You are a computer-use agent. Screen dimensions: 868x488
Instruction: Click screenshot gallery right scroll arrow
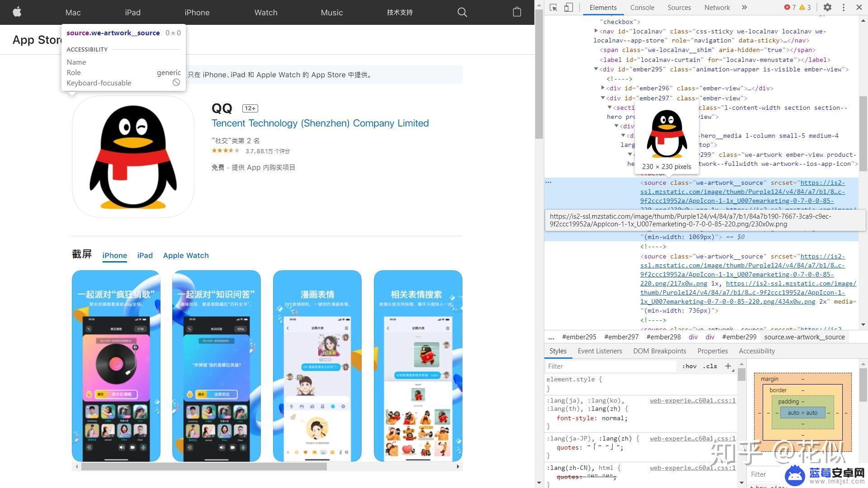(458, 466)
